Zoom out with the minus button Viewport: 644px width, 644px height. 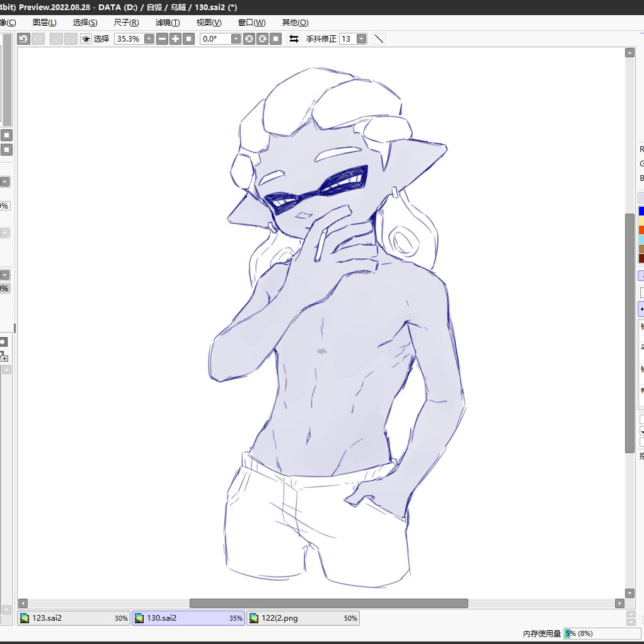(163, 38)
